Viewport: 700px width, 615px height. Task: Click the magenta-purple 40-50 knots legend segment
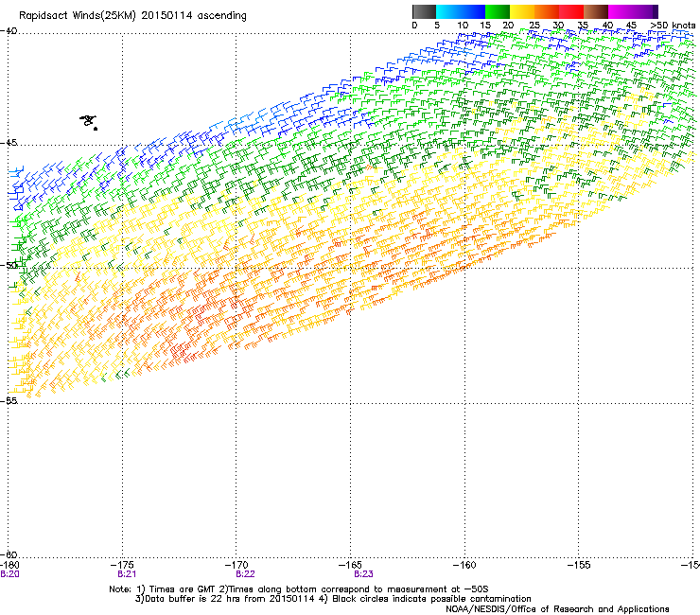coord(633,11)
